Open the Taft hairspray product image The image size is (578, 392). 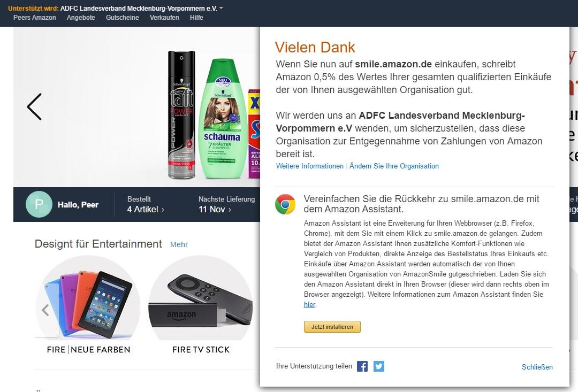pos(181,114)
